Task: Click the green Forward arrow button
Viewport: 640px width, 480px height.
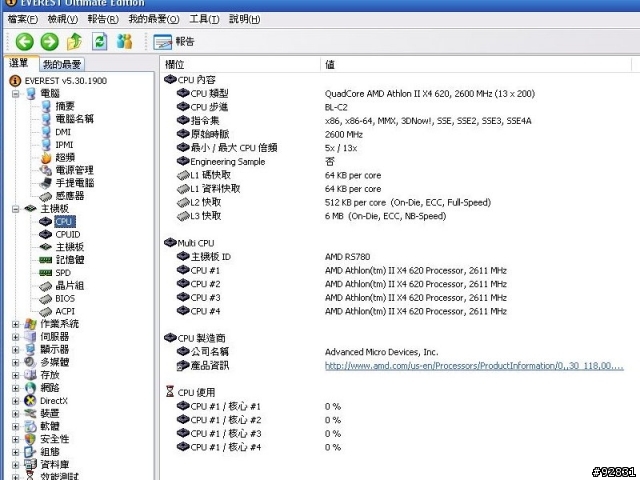Action: [50, 42]
